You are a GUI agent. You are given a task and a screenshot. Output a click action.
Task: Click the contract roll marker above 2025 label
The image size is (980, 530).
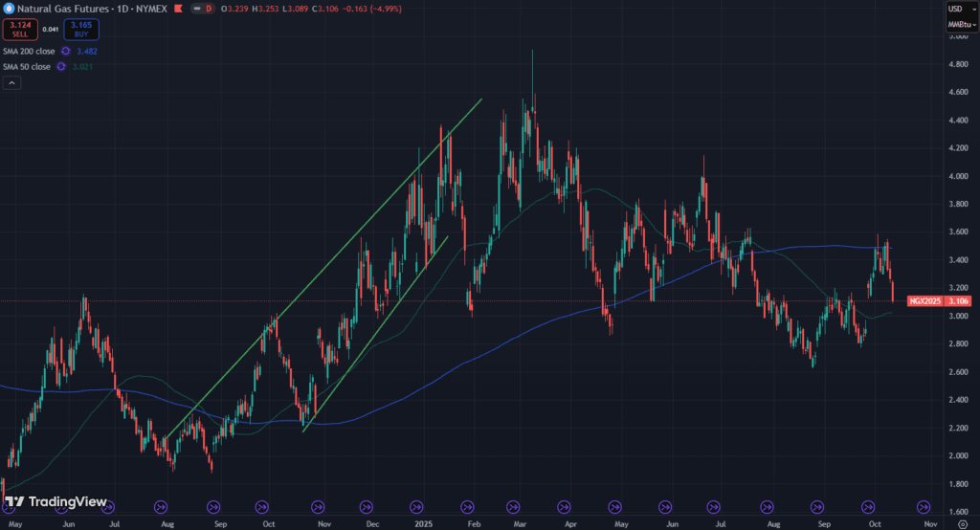click(417, 506)
